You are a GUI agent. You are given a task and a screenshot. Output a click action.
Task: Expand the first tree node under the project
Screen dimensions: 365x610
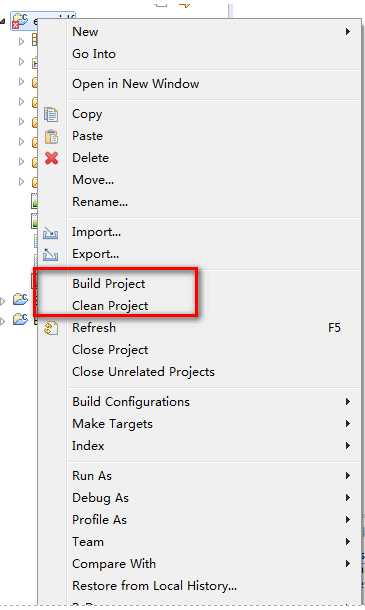21,41
